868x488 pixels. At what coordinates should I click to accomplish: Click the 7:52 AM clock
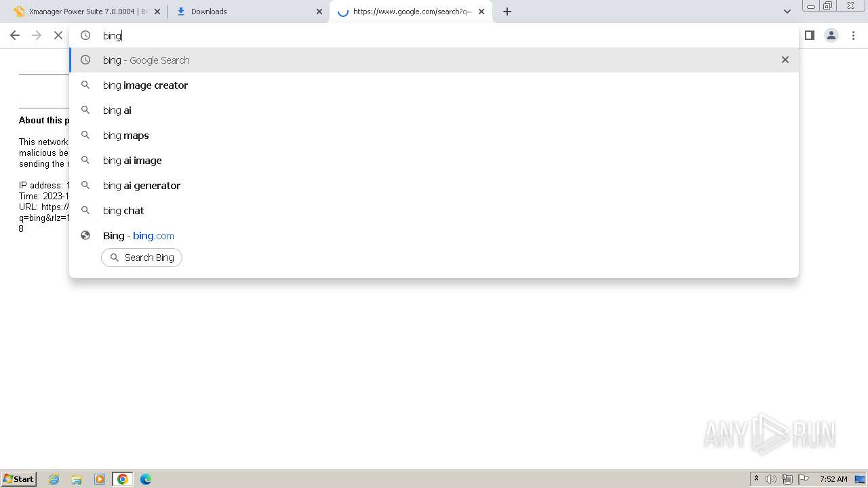pyautogui.click(x=833, y=479)
